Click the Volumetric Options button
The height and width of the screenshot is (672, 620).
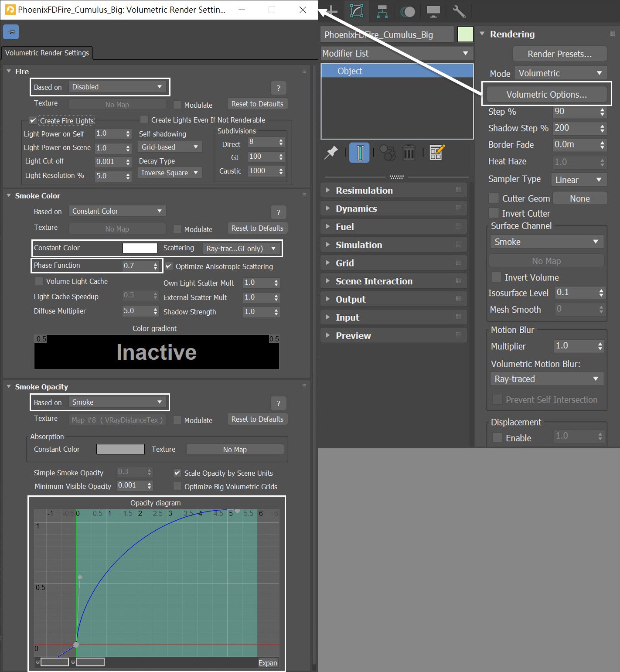[547, 94]
